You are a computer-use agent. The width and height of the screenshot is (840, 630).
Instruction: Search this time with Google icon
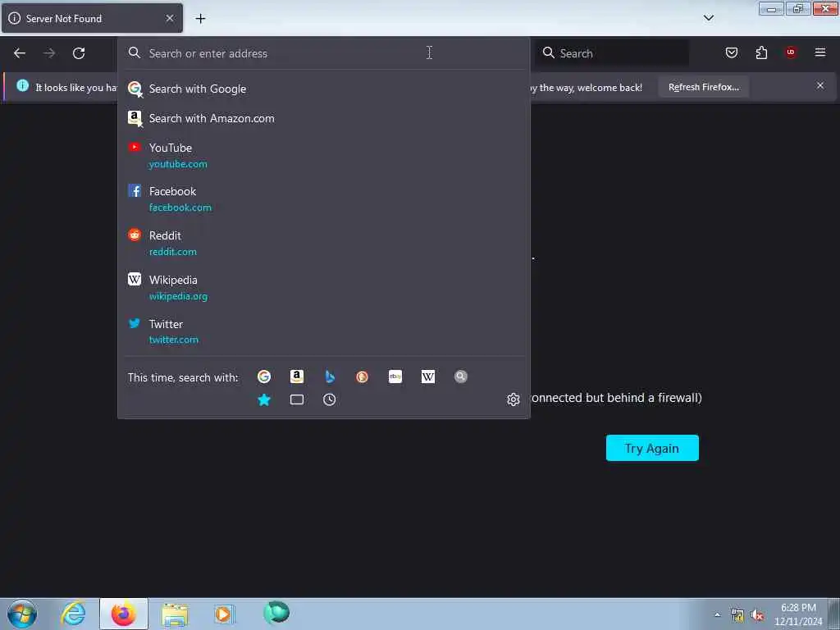click(264, 377)
